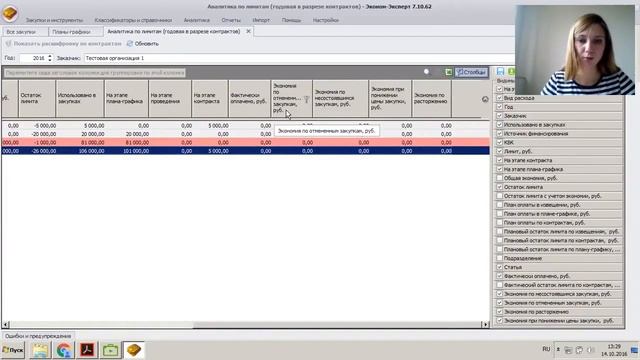The height and width of the screenshot is (360, 640).
Task: Open the Закупки и инструменты menu
Action: pyautogui.click(x=54, y=20)
